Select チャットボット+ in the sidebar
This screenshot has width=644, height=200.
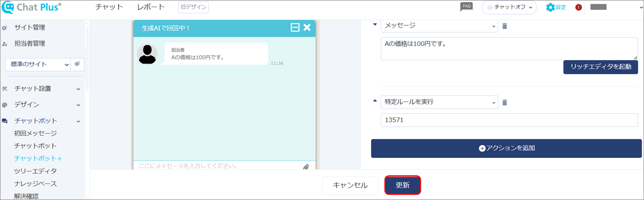pos(38,158)
